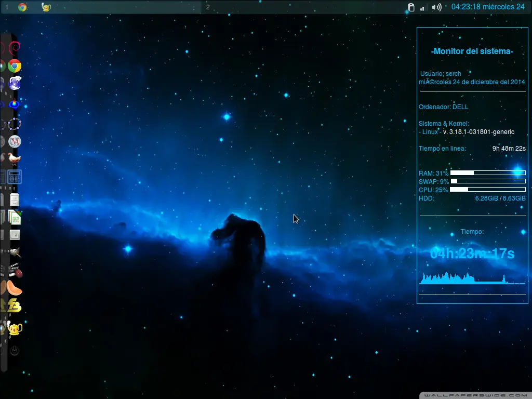Click the SWAP usage bar
532x399 pixels.
pyautogui.click(x=488, y=181)
